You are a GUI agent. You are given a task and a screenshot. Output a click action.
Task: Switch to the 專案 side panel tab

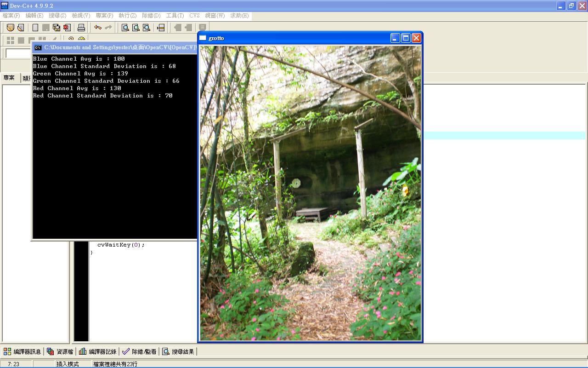click(9, 78)
